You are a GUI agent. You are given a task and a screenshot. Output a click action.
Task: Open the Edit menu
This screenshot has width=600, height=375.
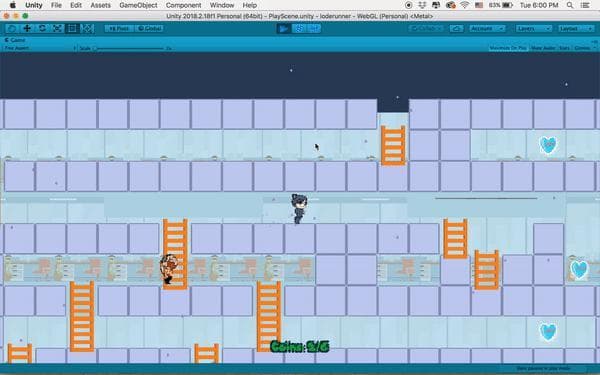click(76, 5)
